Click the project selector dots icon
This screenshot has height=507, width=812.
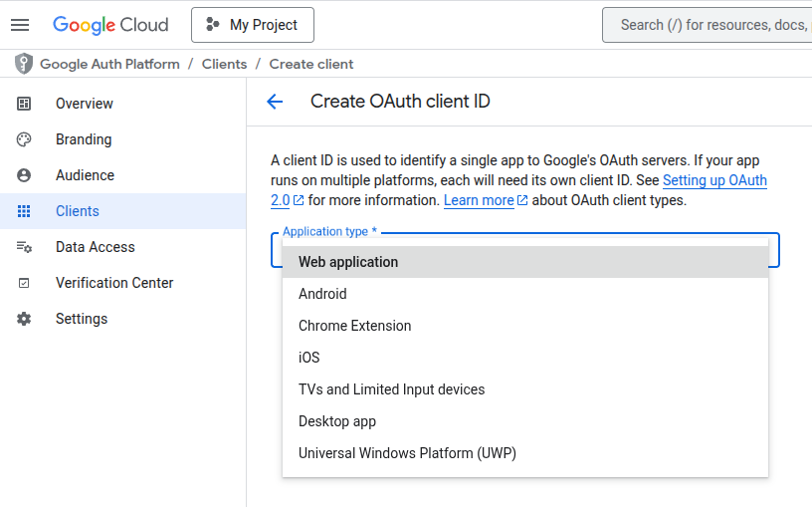[212, 24]
